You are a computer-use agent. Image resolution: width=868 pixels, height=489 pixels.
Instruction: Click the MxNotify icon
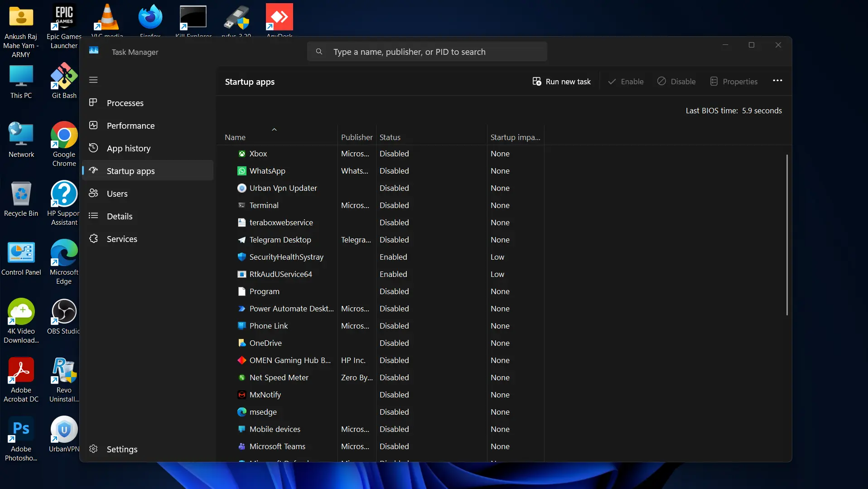click(x=242, y=395)
